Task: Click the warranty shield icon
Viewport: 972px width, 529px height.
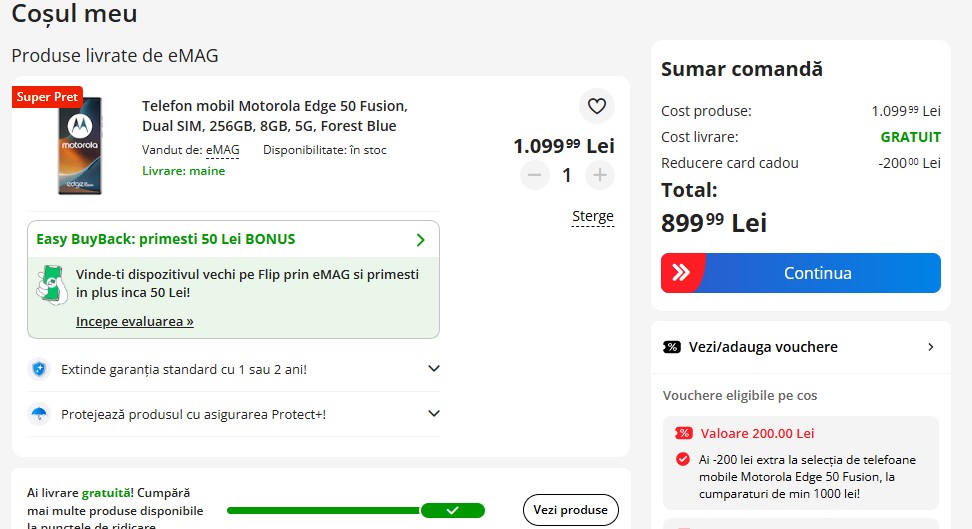Action: click(39, 369)
